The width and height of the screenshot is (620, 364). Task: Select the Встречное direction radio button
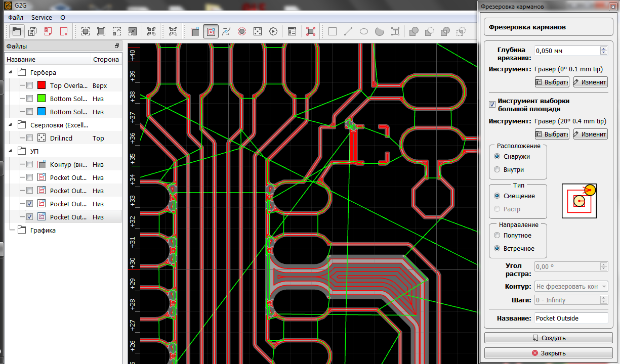click(497, 249)
